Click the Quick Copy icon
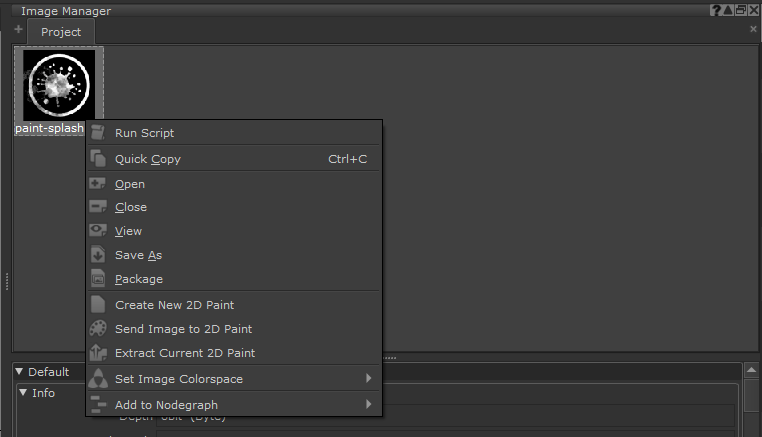Viewport: 762px width, 437px height. point(97,159)
